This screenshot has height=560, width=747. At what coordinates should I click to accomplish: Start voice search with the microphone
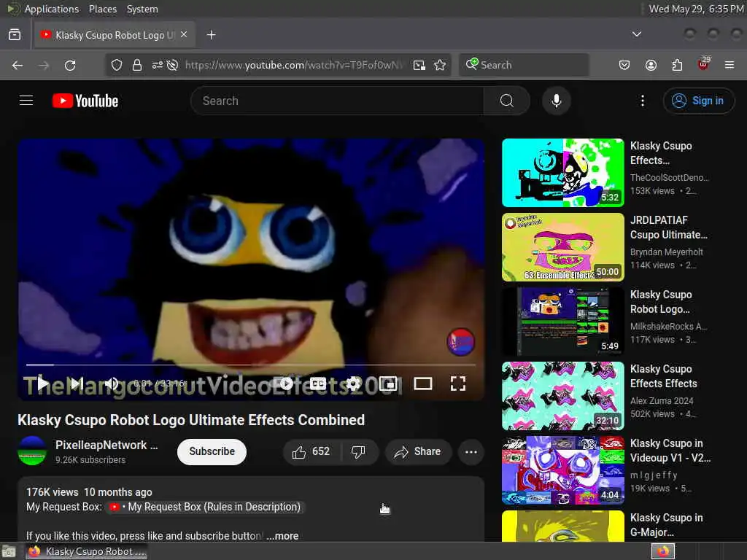(556, 101)
